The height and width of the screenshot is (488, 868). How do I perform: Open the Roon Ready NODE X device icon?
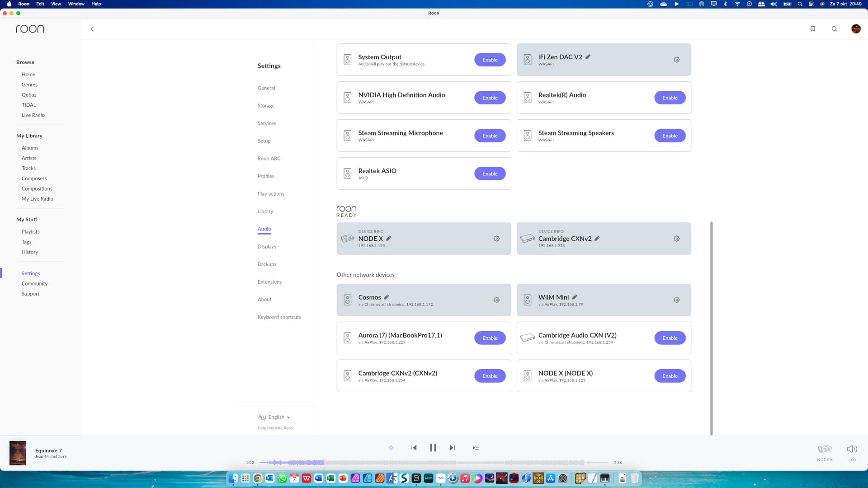point(347,239)
